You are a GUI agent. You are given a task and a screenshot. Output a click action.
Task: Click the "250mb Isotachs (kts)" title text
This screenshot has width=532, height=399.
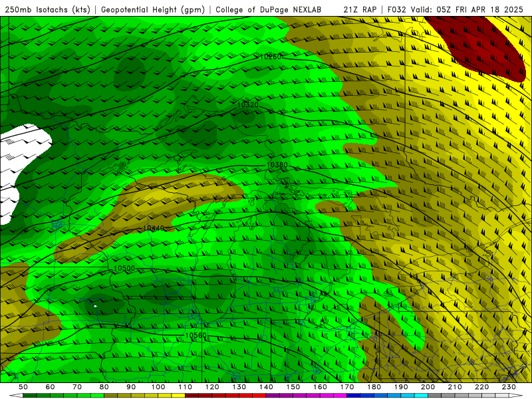point(48,10)
